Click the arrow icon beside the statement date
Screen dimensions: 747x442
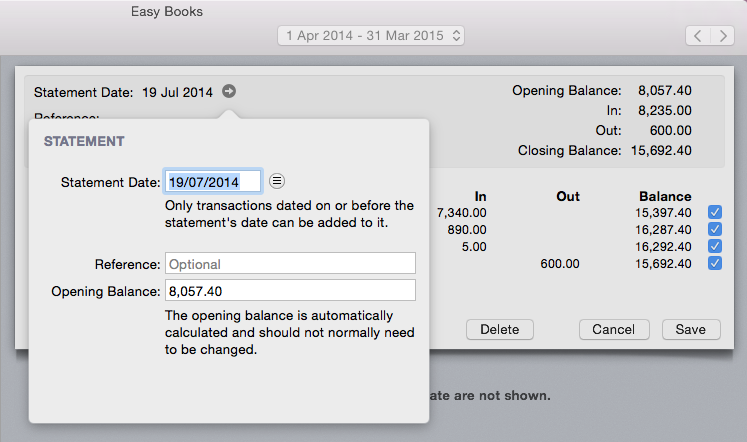(x=230, y=92)
